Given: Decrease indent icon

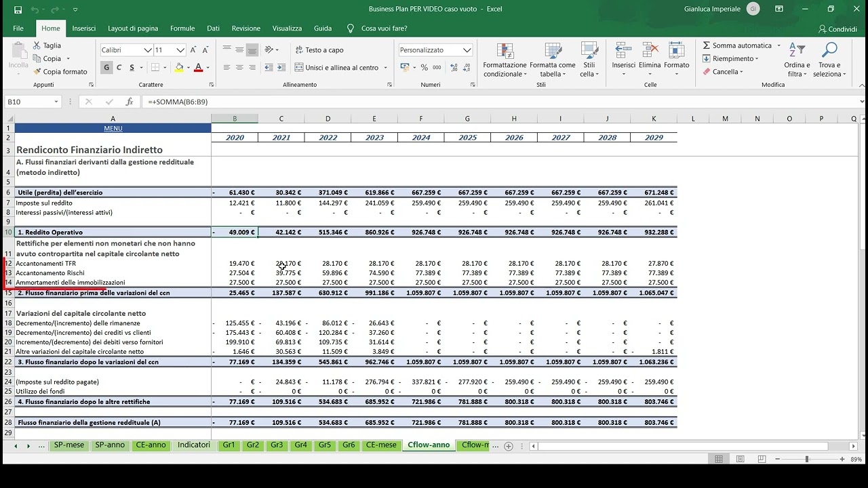Looking at the screenshot, I should point(269,68).
